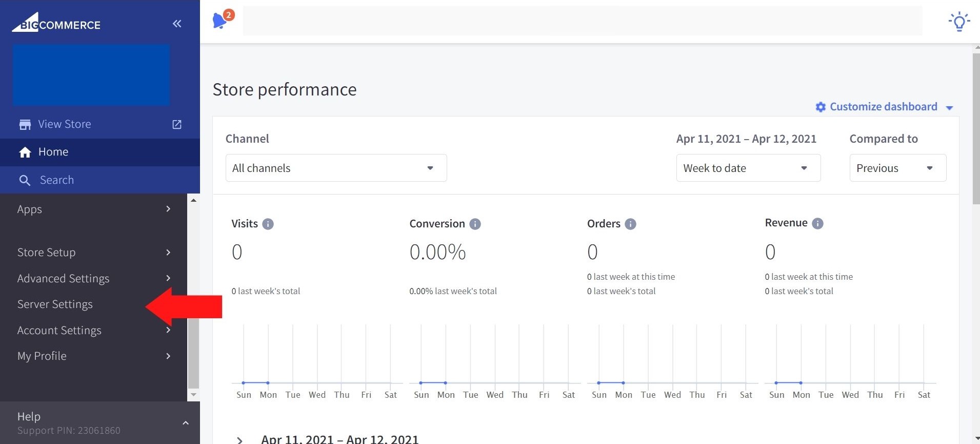Expand the Apr 11 – Apr 12 section
980x444 pixels.
[x=239, y=439]
